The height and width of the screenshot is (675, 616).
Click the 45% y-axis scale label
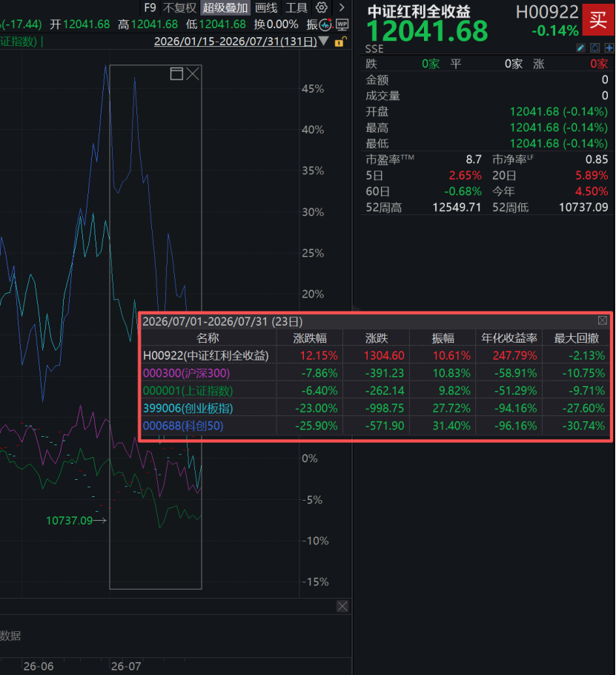click(313, 89)
